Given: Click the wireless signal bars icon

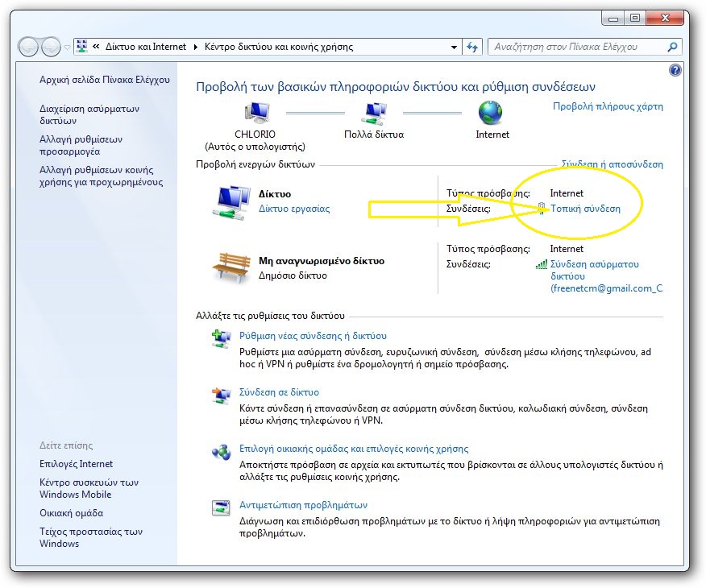Looking at the screenshot, I should [542, 264].
